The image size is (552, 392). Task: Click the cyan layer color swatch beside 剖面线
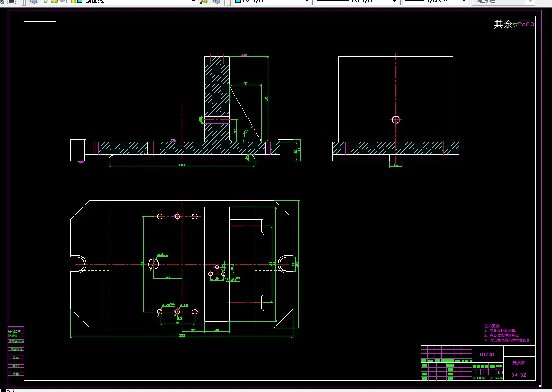(x=80, y=1)
